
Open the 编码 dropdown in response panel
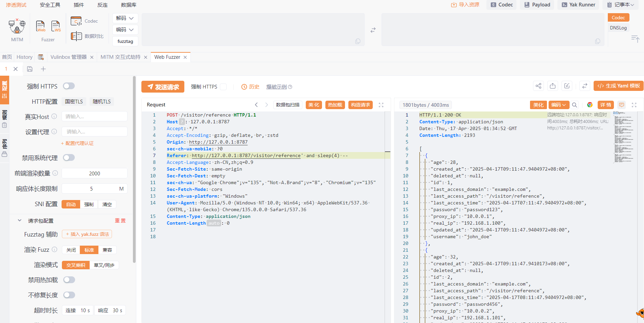pos(558,105)
